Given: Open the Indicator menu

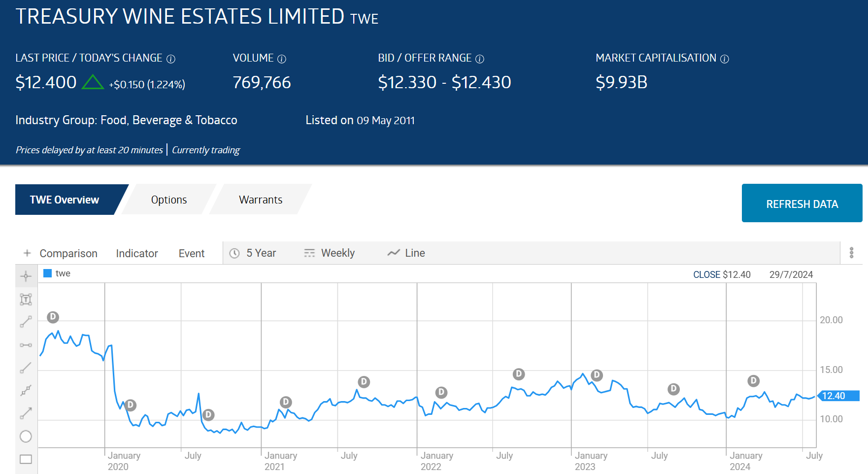Looking at the screenshot, I should coord(137,253).
